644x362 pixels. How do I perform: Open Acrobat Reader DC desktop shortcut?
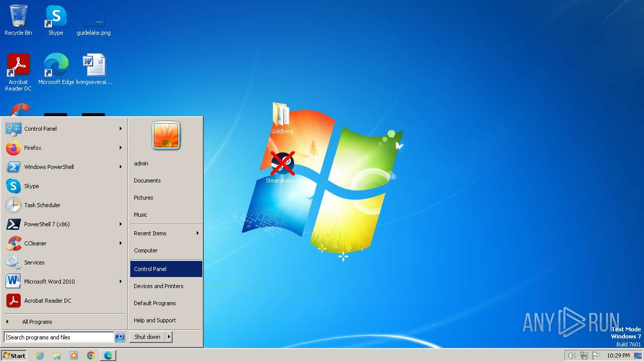pos(18,72)
